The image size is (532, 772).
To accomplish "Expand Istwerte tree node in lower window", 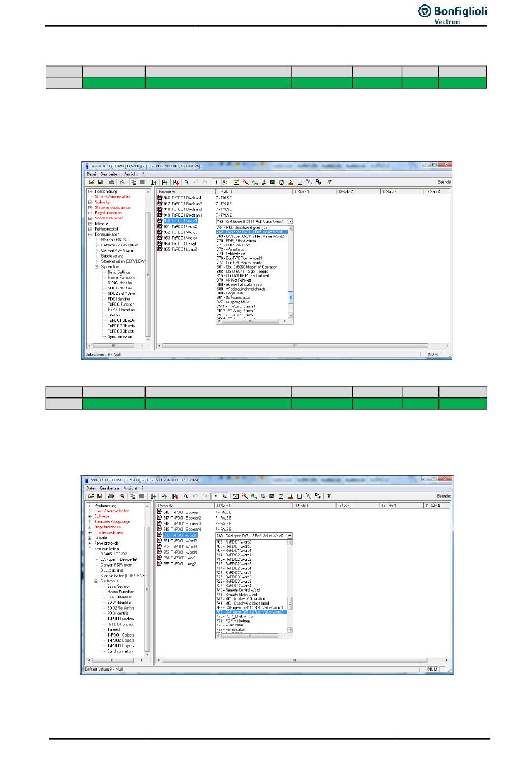I will click(x=90, y=537).
